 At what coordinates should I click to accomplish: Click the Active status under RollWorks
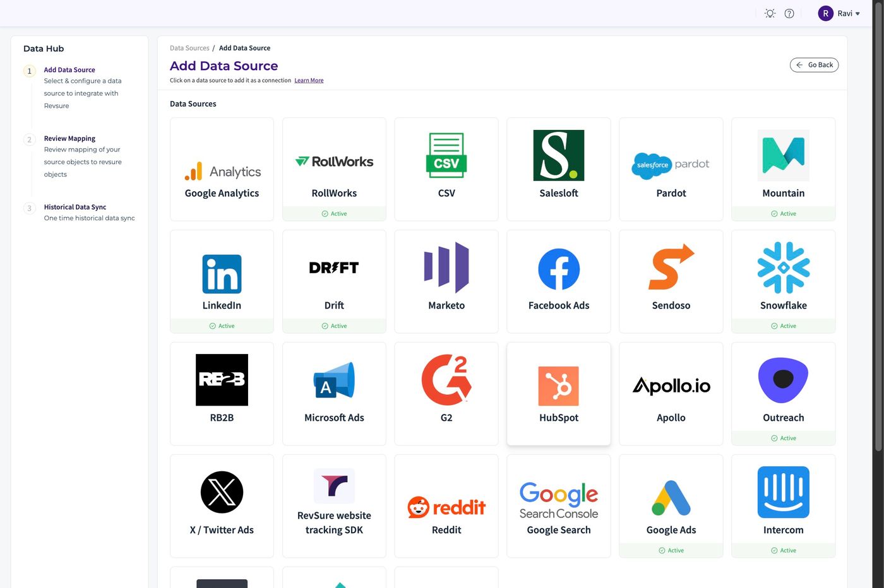coord(334,214)
